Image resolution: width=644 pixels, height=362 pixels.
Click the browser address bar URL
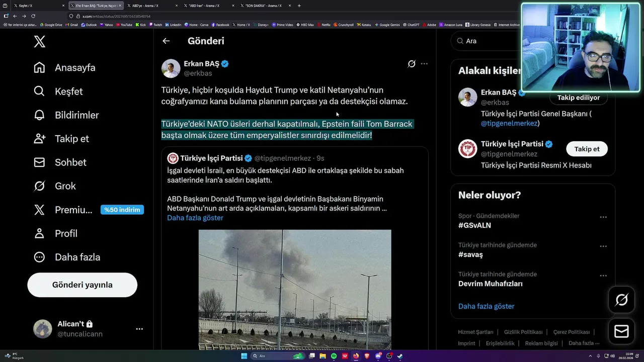click(x=116, y=16)
